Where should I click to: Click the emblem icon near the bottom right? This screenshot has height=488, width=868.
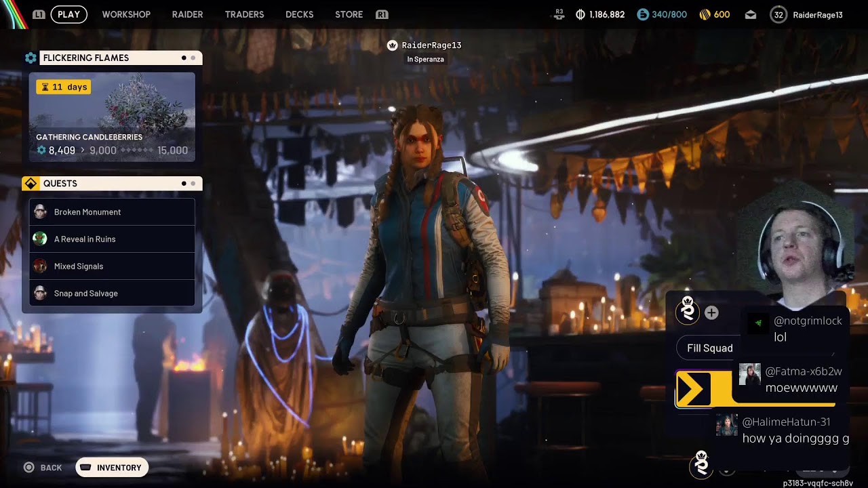pos(701,464)
